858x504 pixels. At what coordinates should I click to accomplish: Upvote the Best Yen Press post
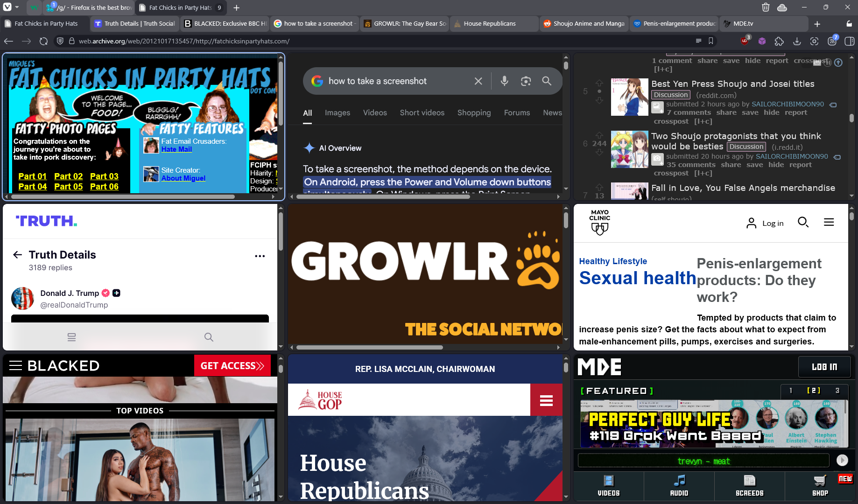599,83
